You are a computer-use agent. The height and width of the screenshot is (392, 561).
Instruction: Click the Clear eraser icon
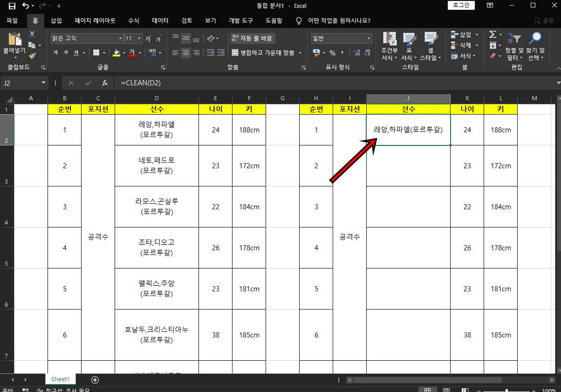pos(493,56)
